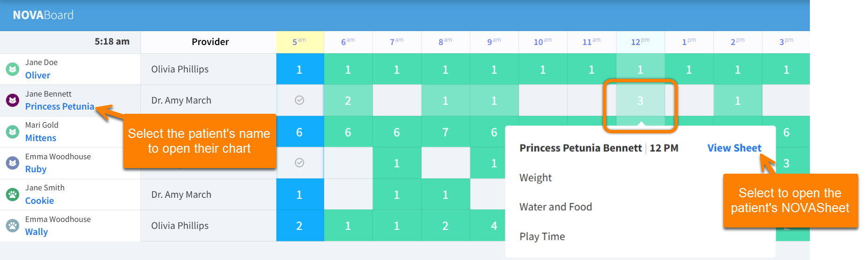Click Oliver's green cat avatar icon
This screenshot has height=260, width=868.
(13, 69)
